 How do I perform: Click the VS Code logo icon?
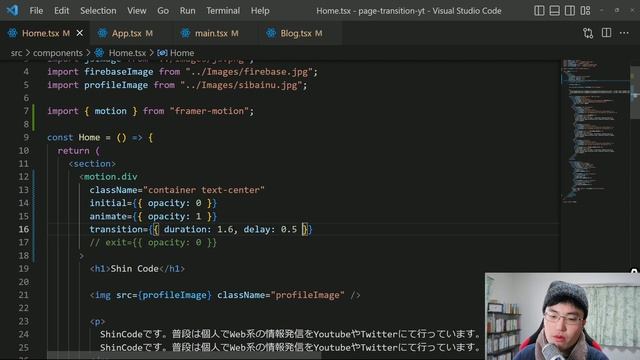(12, 10)
